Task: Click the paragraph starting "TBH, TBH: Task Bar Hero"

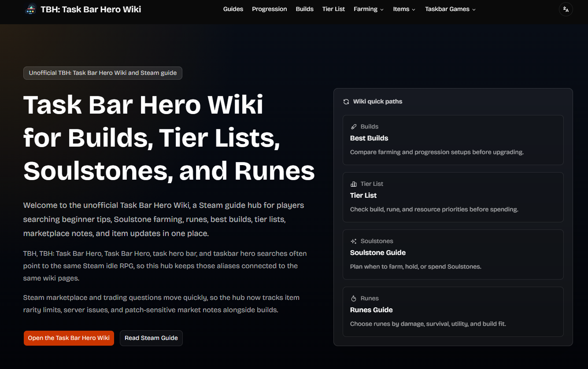Action: pos(165,266)
